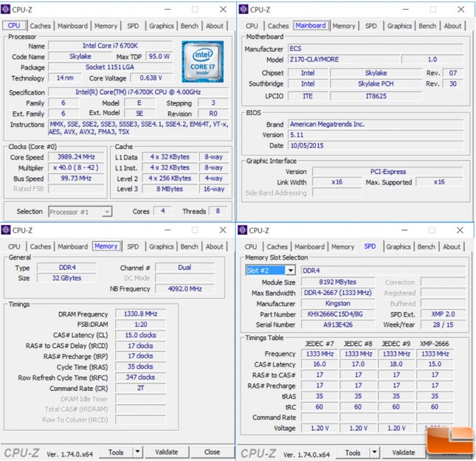Select CPU tab in the Mainboard window

252,26
